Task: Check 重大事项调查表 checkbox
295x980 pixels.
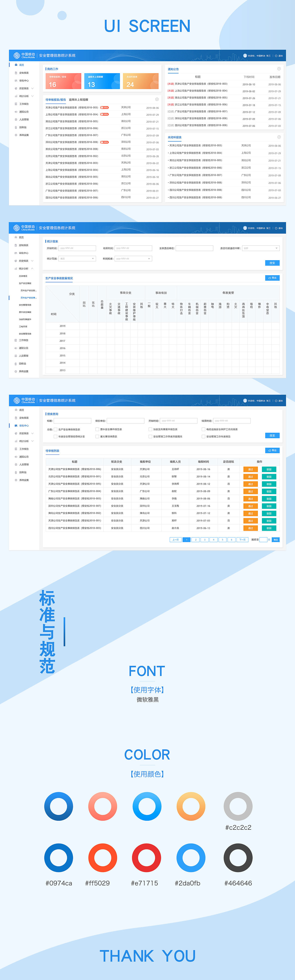Action: coord(97,437)
